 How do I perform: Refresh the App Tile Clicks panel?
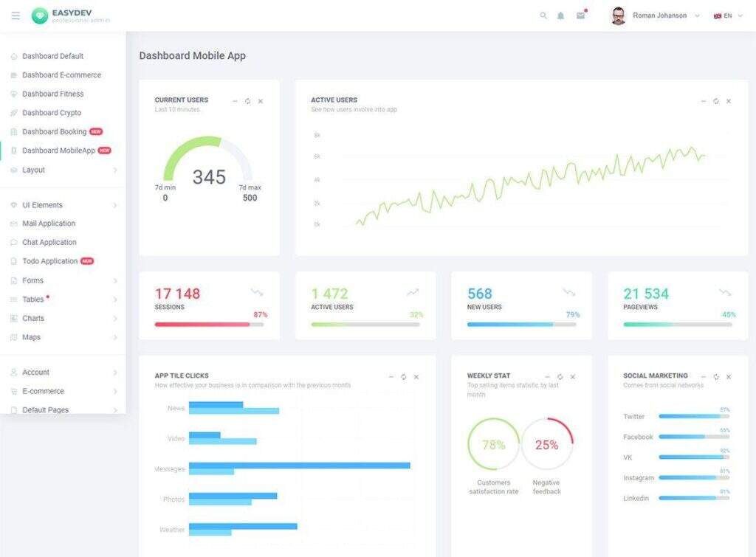click(x=403, y=377)
